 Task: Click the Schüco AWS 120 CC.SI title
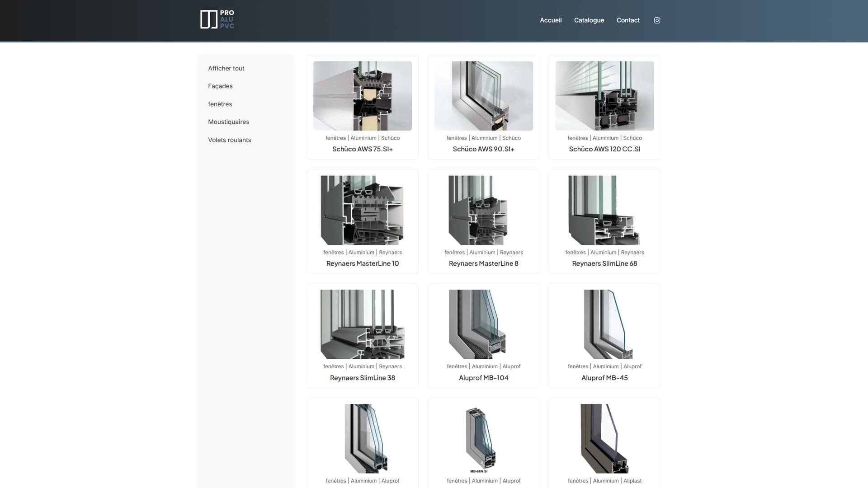(604, 149)
